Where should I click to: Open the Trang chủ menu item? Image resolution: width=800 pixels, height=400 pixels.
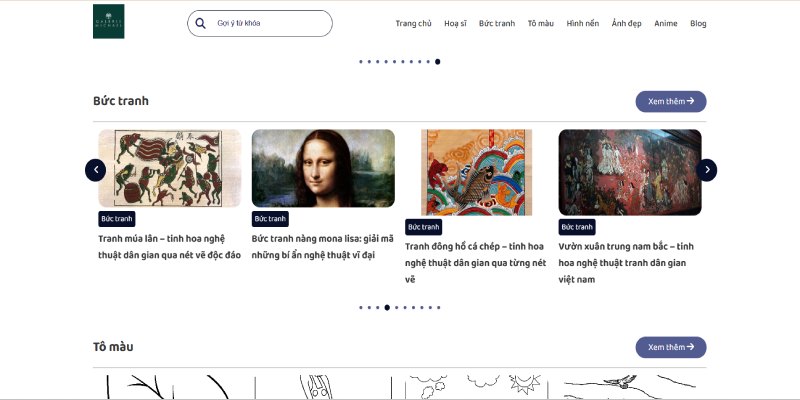tap(413, 23)
